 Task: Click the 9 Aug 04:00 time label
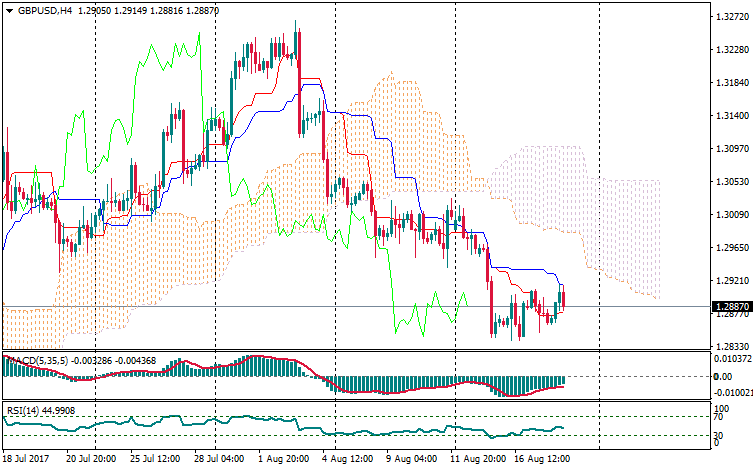411,458
